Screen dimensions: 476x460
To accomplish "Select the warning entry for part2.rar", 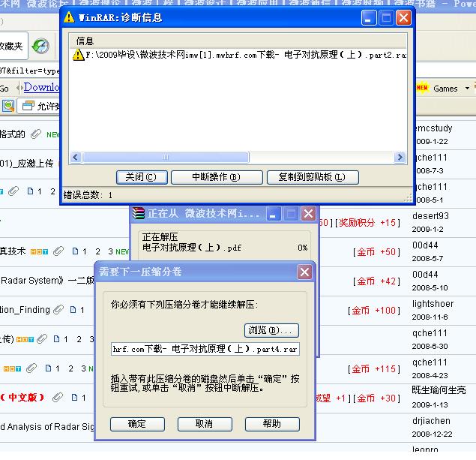I will [239, 55].
